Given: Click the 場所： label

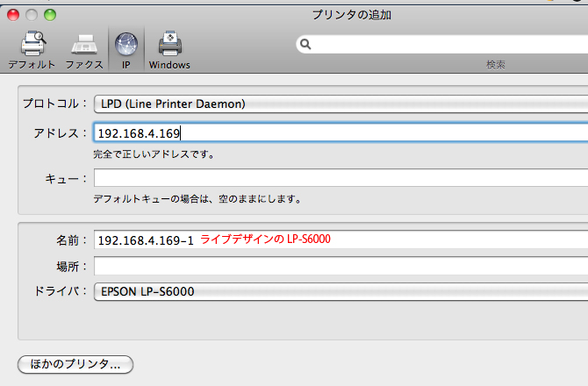Looking at the screenshot, I should coord(72,267).
